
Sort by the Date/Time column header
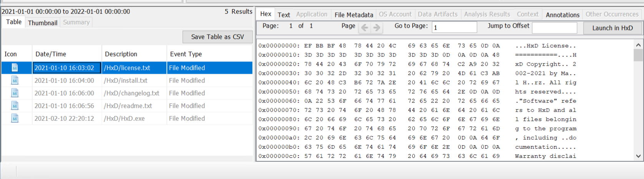(x=67, y=54)
